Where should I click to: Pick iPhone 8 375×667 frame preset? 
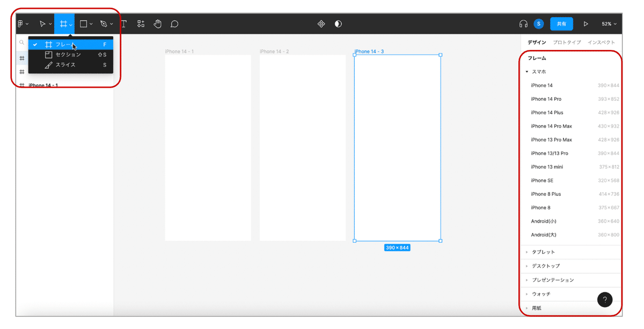click(572, 208)
